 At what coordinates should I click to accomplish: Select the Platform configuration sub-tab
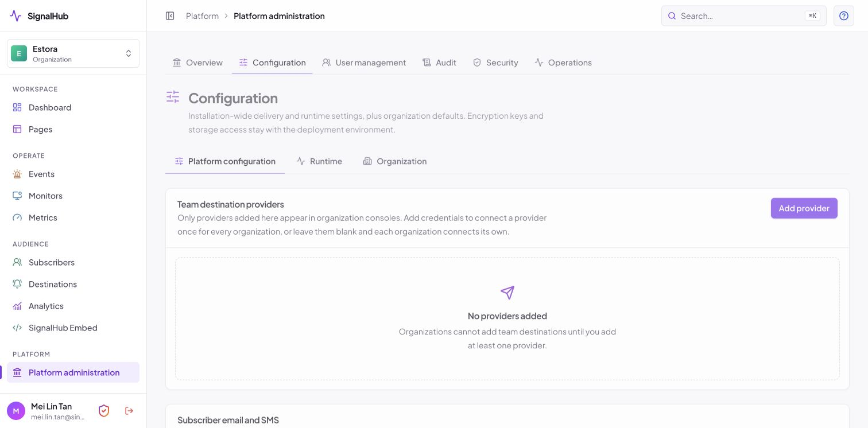point(225,161)
